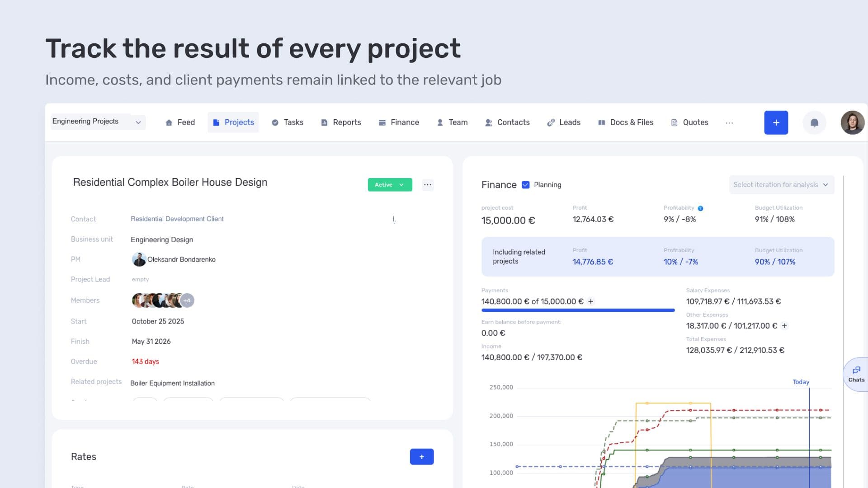Click the Today marker on the chart
Screen dimensions: 868x488
click(x=801, y=382)
